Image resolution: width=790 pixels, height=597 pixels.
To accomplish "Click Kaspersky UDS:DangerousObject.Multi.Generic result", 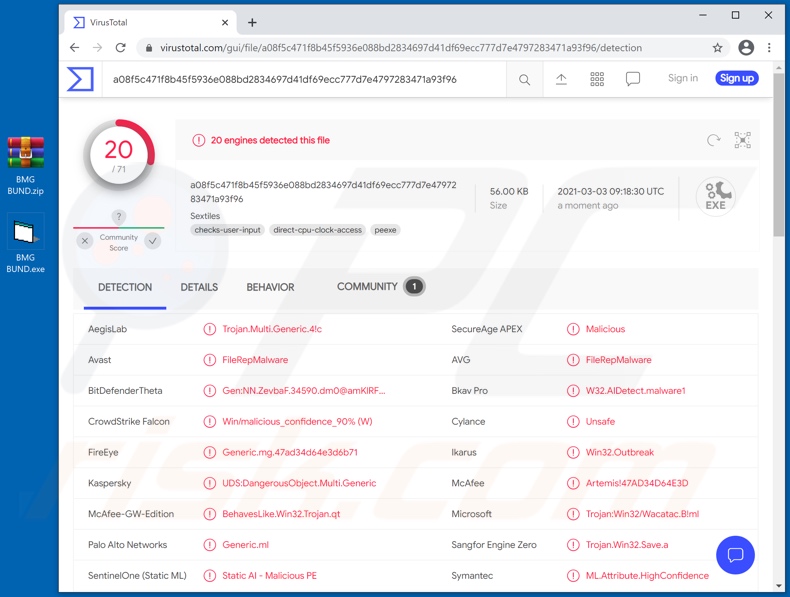I will pos(299,483).
